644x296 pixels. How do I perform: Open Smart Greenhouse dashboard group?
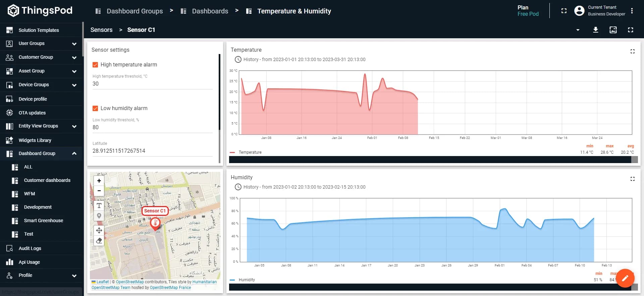pyautogui.click(x=43, y=220)
